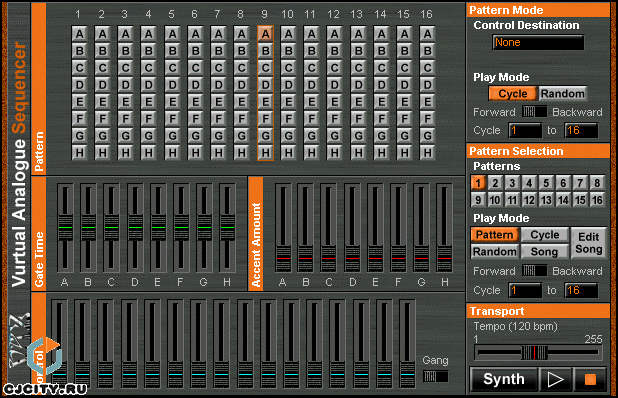618x398 pixels.
Task: Select pattern 12 button
Action: [x=529, y=200]
